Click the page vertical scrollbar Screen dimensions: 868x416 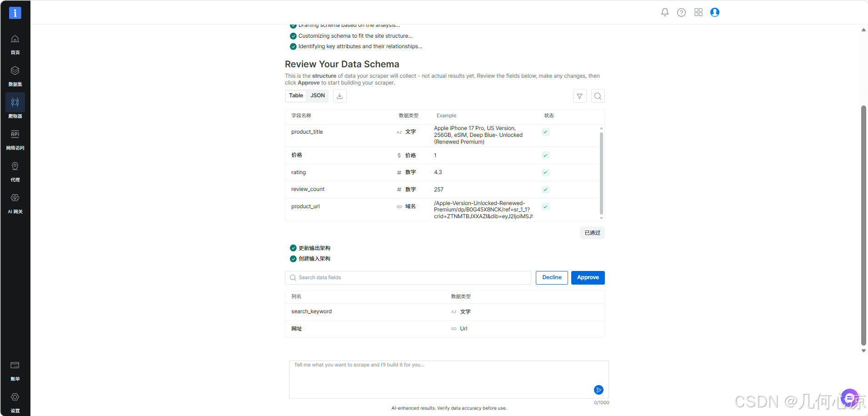pyautogui.click(x=863, y=225)
